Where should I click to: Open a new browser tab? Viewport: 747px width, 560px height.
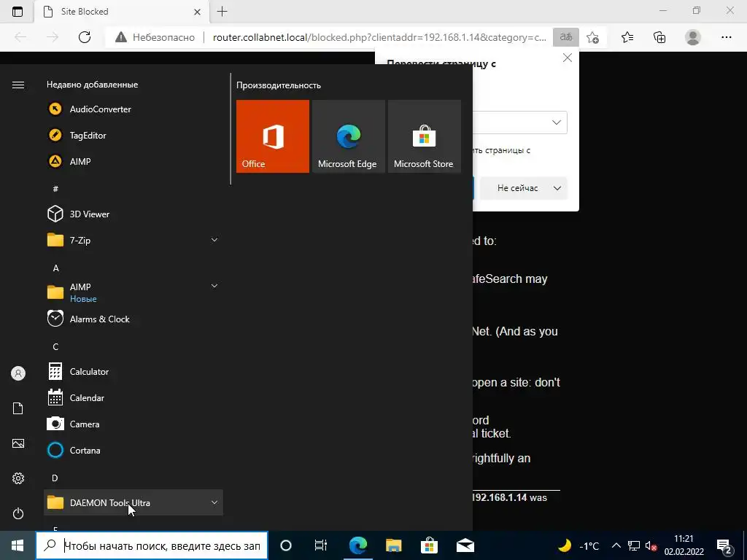coord(222,12)
